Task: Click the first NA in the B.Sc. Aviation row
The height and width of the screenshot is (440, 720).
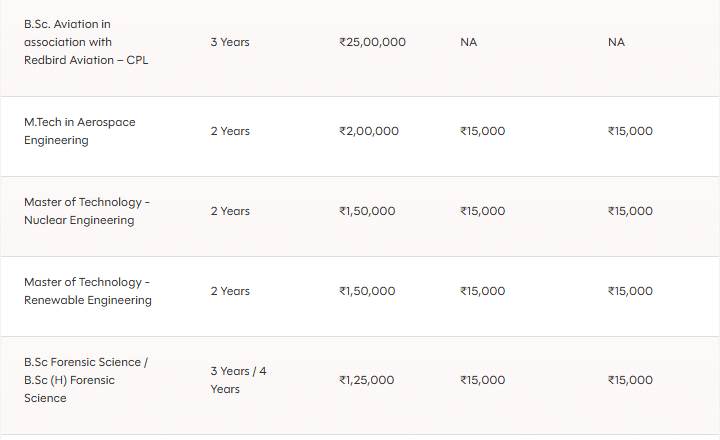Action: pyautogui.click(x=469, y=42)
